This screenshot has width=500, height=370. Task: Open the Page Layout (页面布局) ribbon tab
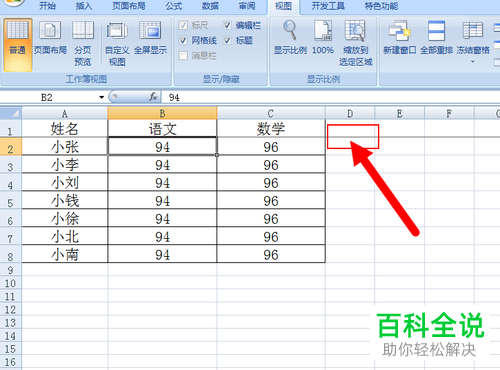point(129,6)
